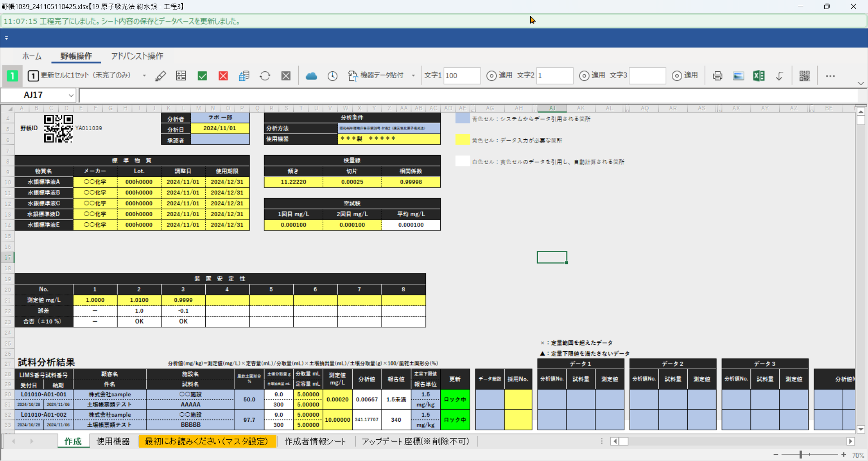This screenshot has height=461, width=868.
Task: Click 適用 for 文字2
Action: click(593, 75)
